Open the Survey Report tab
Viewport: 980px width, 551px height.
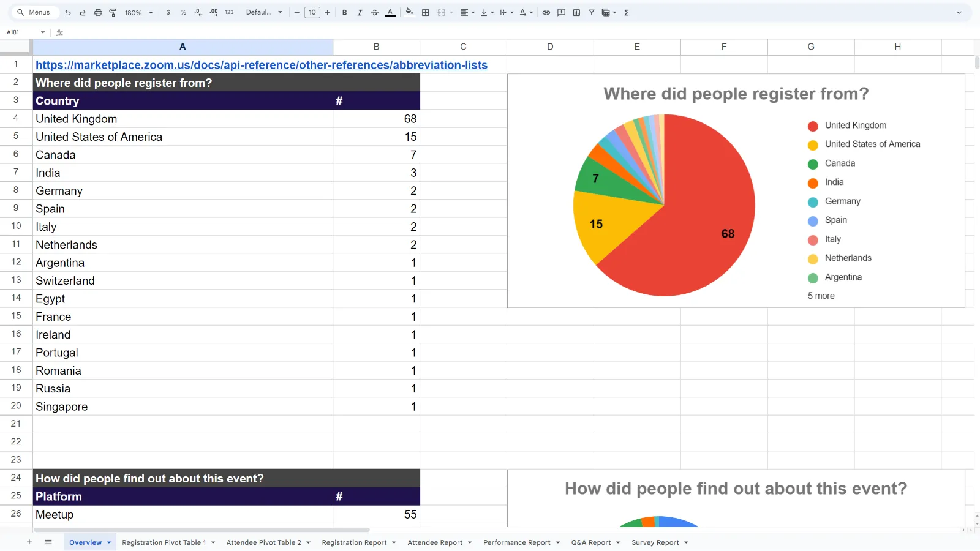655,542
